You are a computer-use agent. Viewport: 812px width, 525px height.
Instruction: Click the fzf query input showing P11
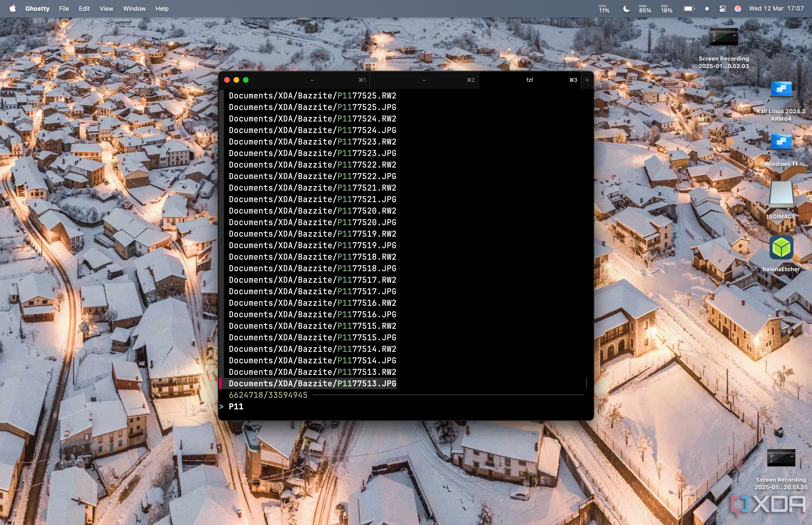point(406,407)
